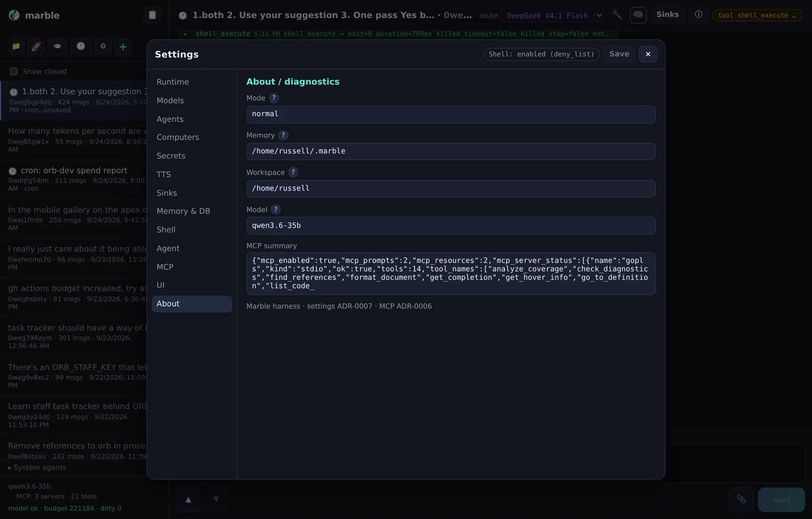Open session 'task tracker should have a way of'

pyautogui.click(x=74, y=336)
